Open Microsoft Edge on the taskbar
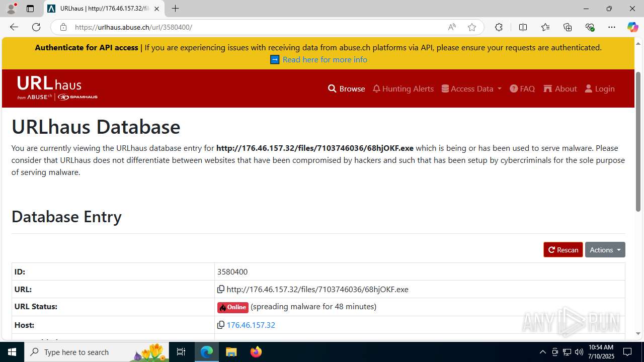Viewport: 644px width, 362px height. click(207, 352)
